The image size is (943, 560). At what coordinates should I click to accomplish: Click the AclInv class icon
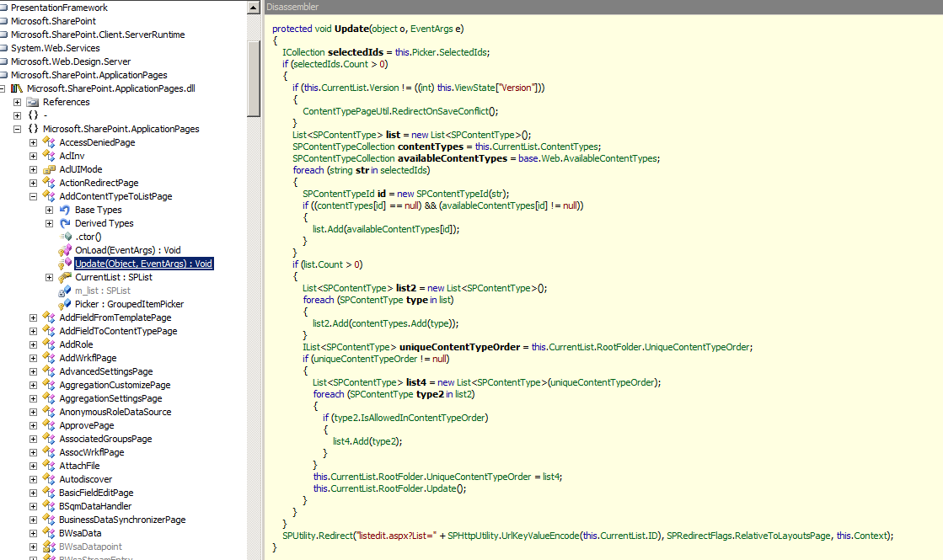click(49, 156)
